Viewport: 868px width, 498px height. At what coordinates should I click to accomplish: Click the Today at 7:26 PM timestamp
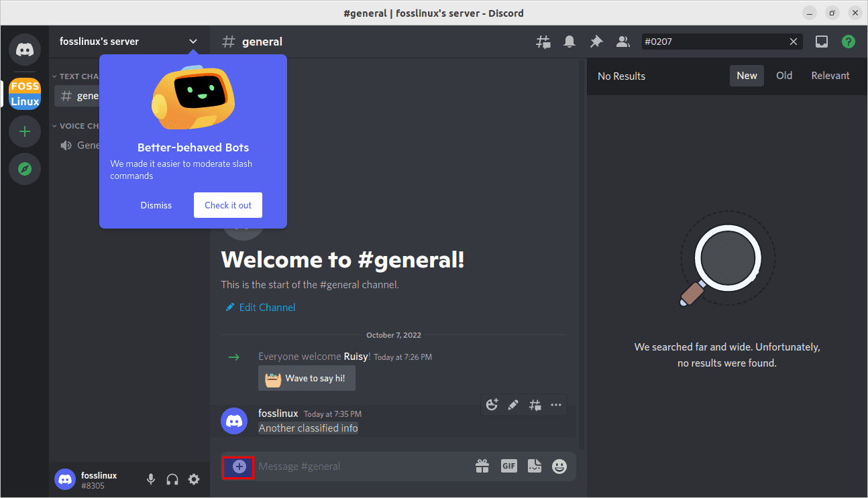(403, 357)
